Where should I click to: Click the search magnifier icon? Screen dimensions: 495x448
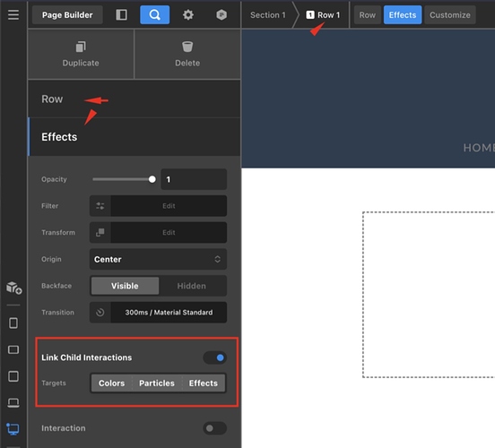(x=154, y=15)
